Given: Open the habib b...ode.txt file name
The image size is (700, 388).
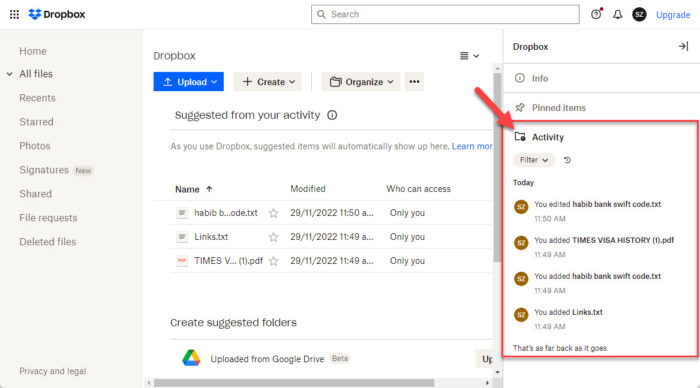Looking at the screenshot, I should click(x=226, y=213).
